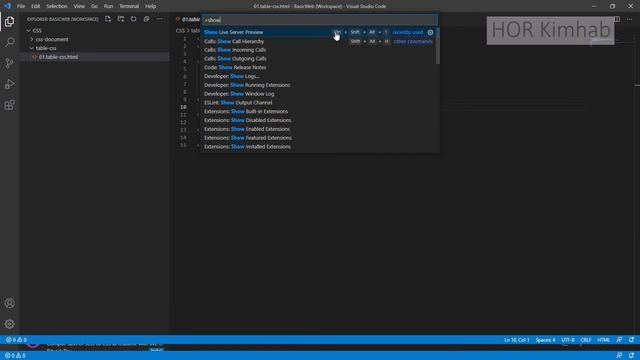Click the Configure Keybinding gear on Show Live Server Preview
The height and width of the screenshot is (360, 640).
click(430, 32)
